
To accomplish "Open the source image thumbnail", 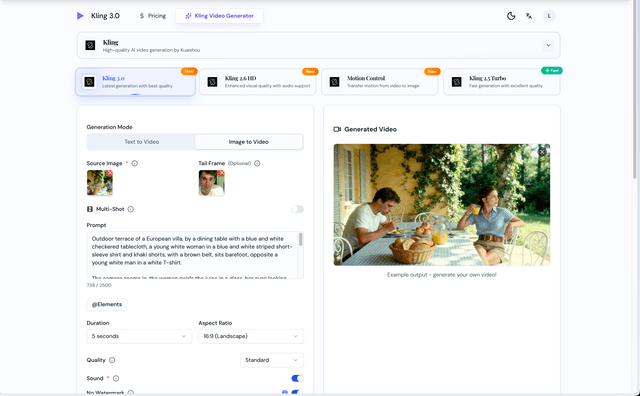I will coord(100,183).
